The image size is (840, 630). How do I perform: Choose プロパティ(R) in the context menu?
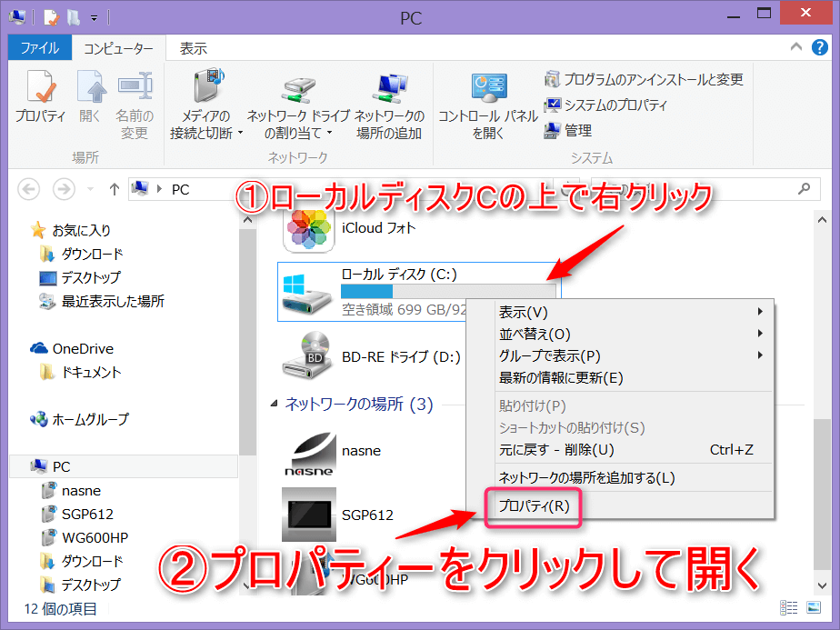click(535, 506)
